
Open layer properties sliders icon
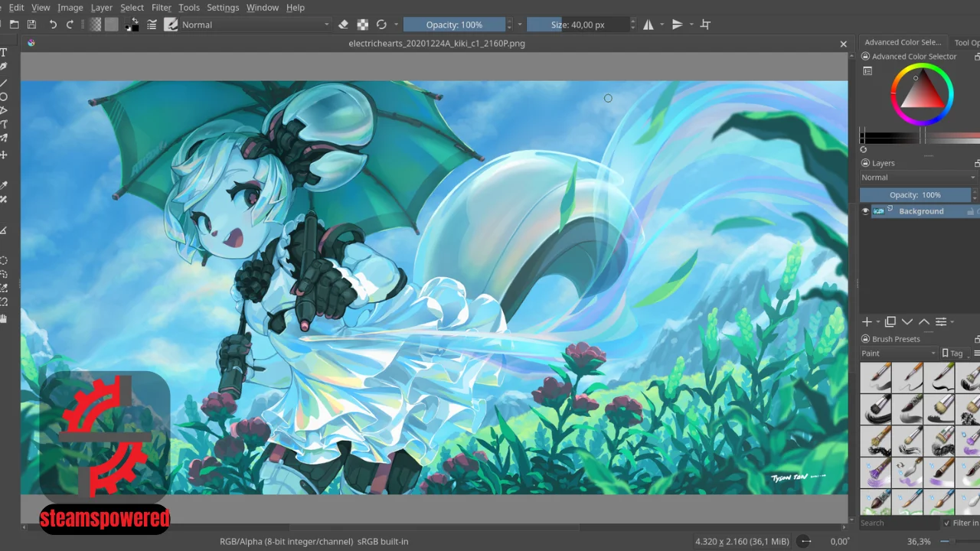tap(941, 322)
